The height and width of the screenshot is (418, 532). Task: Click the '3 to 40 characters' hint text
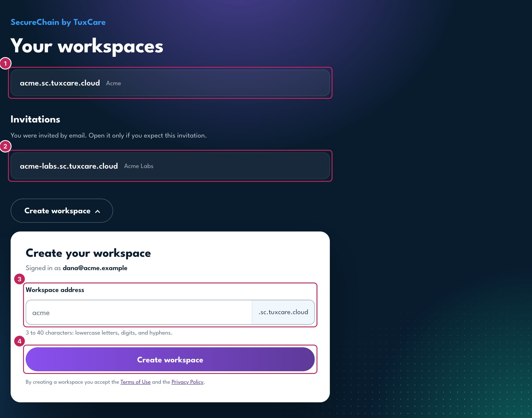99,333
